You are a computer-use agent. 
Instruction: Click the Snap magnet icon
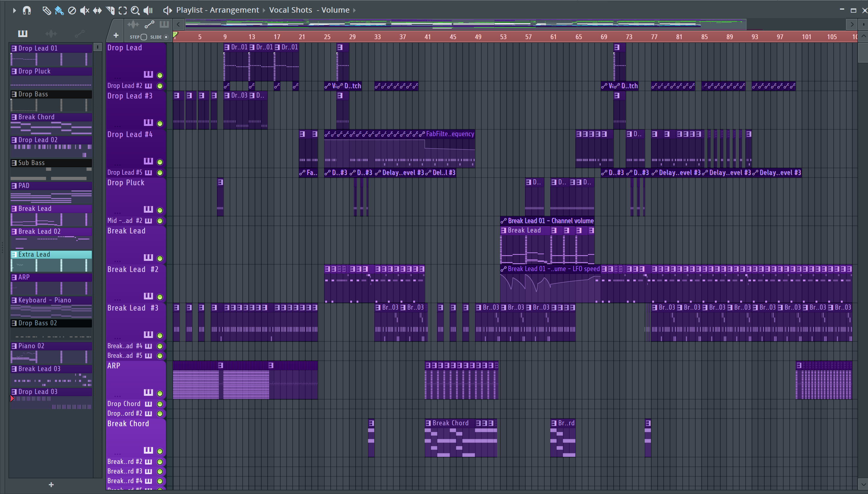click(27, 11)
